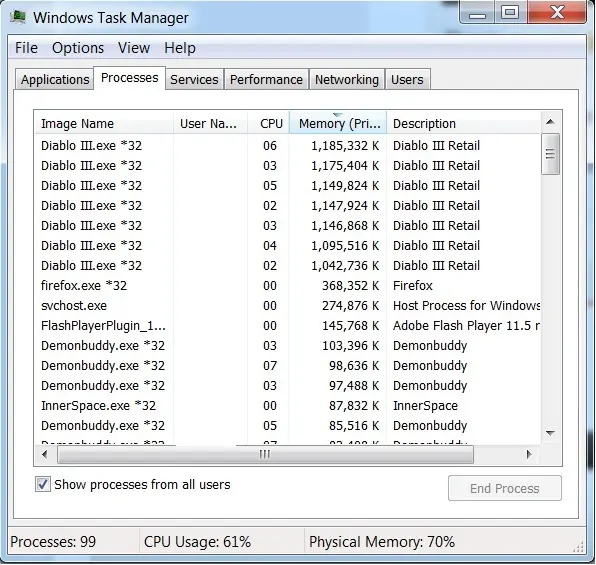Viewport: 596px width, 565px height.
Task: Select the Diablo III process using 1,095,516 K
Action: pyautogui.click(x=287, y=246)
